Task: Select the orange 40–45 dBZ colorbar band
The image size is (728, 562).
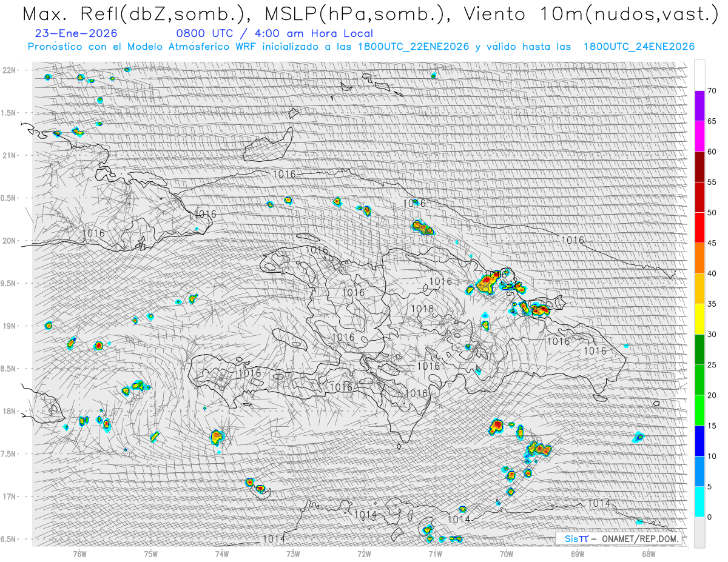Action: click(x=699, y=258)
